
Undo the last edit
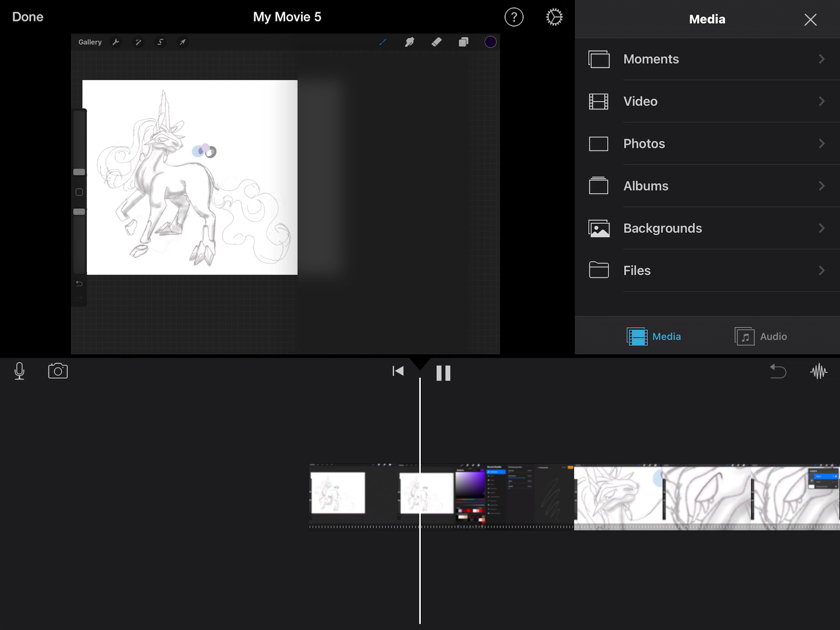point(778,371)
